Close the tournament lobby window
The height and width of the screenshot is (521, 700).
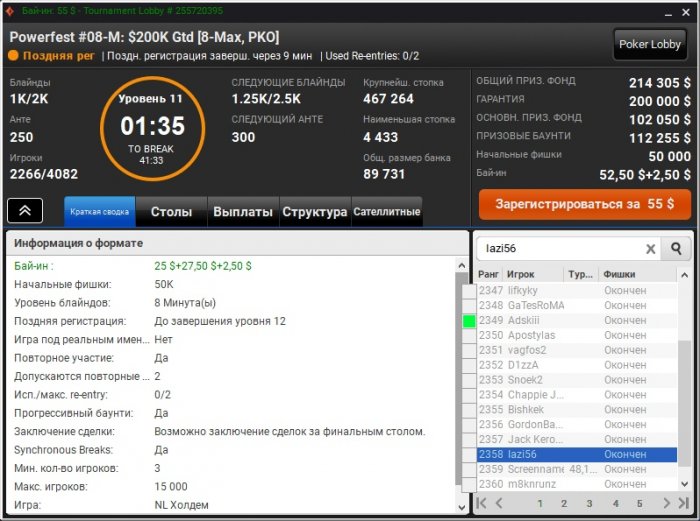[686, 13]
